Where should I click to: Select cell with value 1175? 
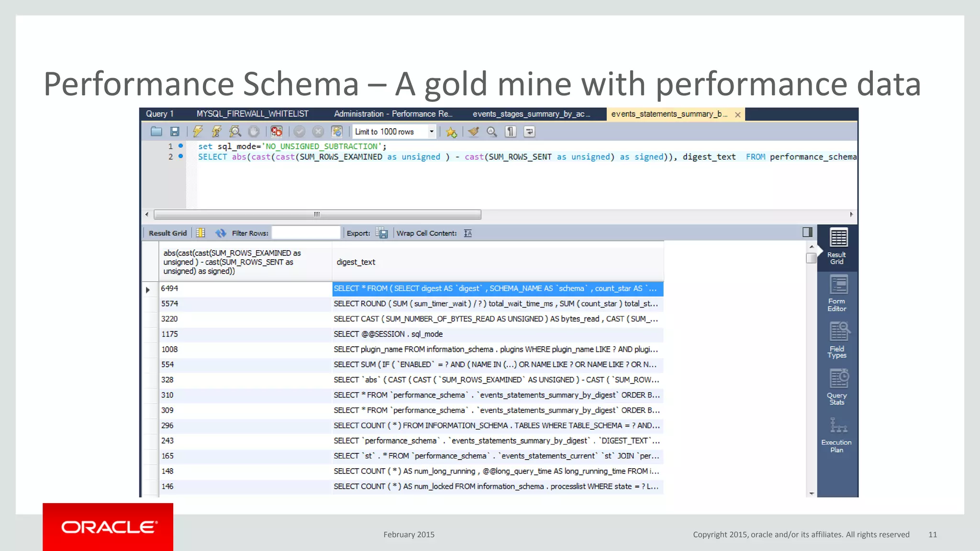[245, 334]
